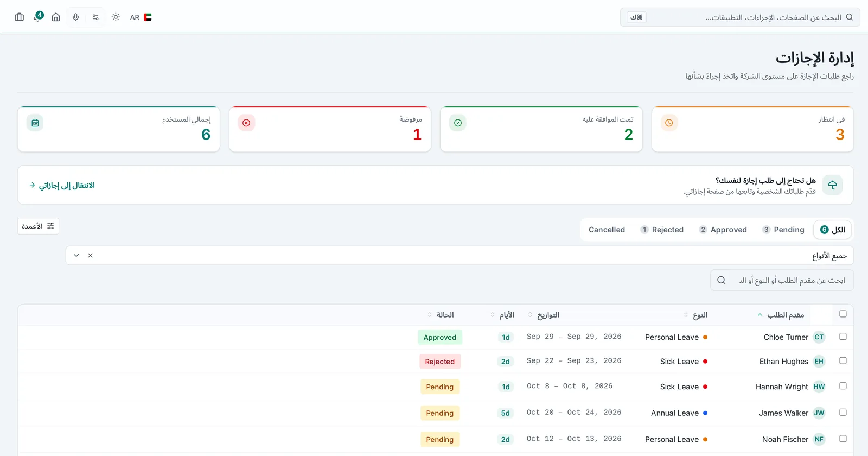Sort the table by مقدم الطلب column
This screenshot has height=456, width=868.
pos(781,315)
